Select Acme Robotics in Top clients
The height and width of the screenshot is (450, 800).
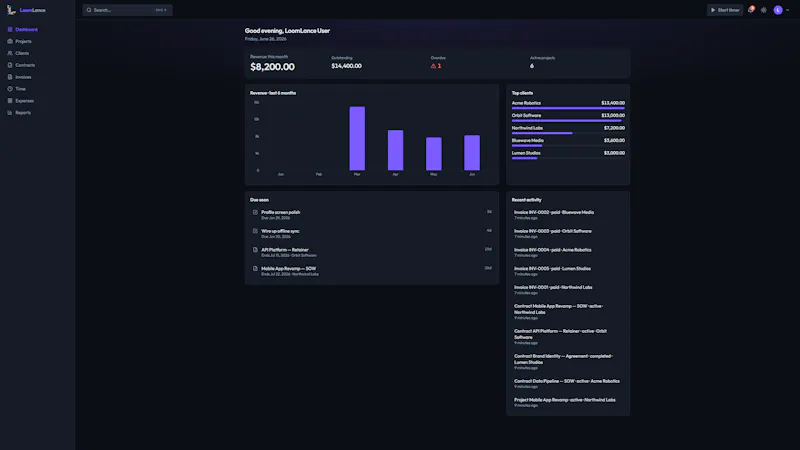click(526, 103)
